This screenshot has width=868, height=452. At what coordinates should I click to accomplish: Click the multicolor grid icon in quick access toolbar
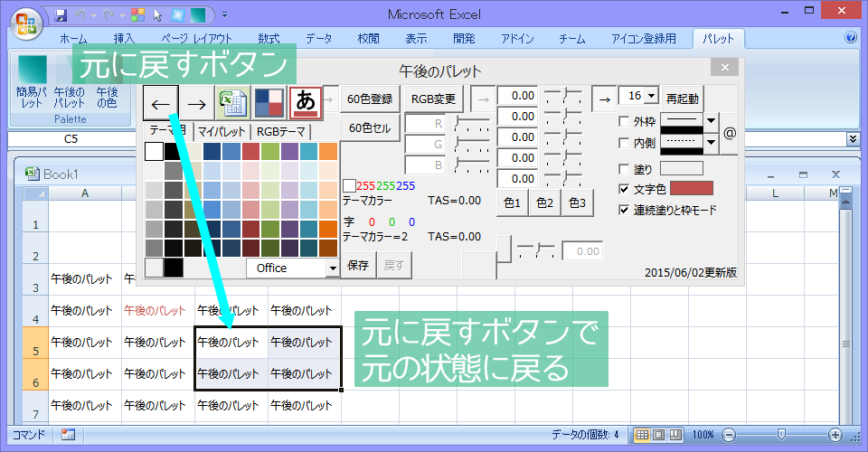pyautogui.click(x=137, y=15)
